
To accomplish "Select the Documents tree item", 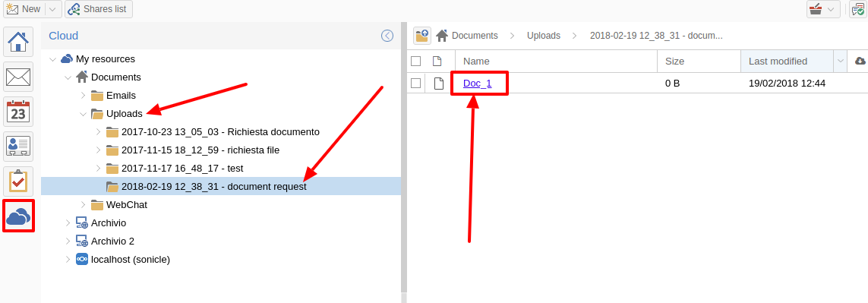I will click(115, 77).
